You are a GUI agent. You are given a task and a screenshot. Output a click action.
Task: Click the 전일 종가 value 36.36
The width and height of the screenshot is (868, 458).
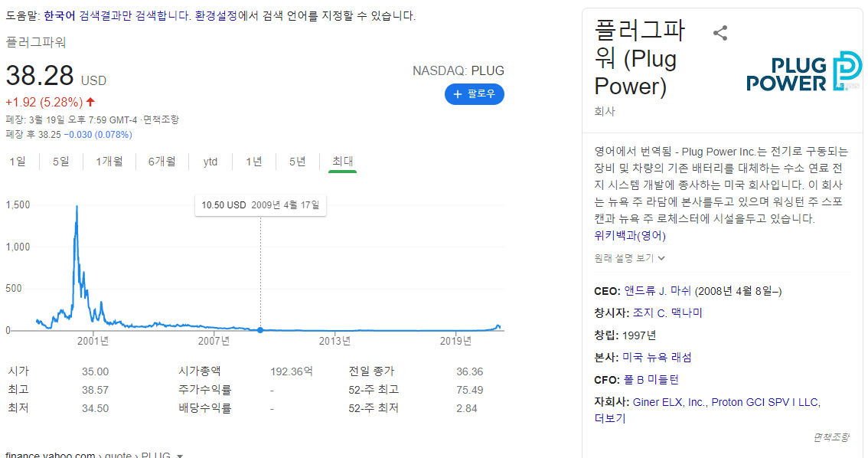[x=469, y=371]
